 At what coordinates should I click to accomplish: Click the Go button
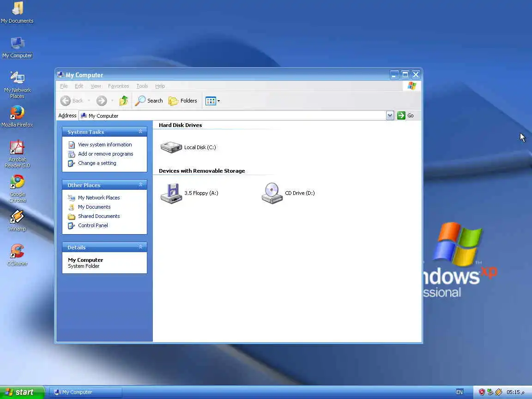tap(405, 116)
